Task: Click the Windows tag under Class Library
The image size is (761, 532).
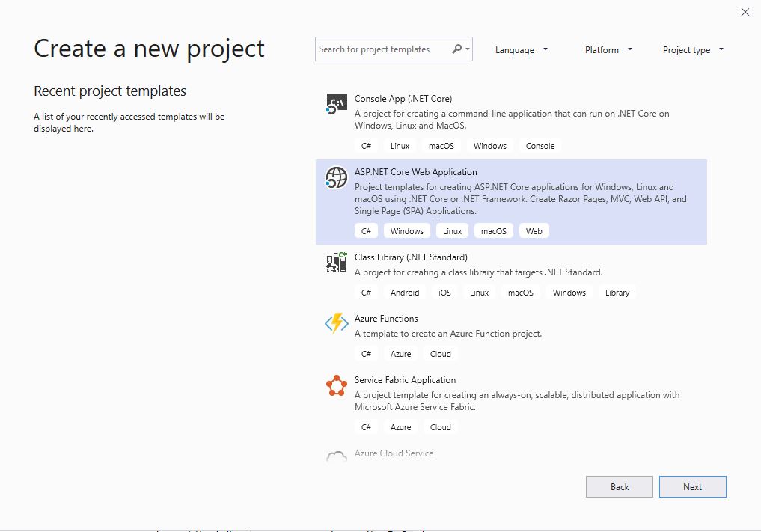Action: pyautogui.click(x=569, y=293)
